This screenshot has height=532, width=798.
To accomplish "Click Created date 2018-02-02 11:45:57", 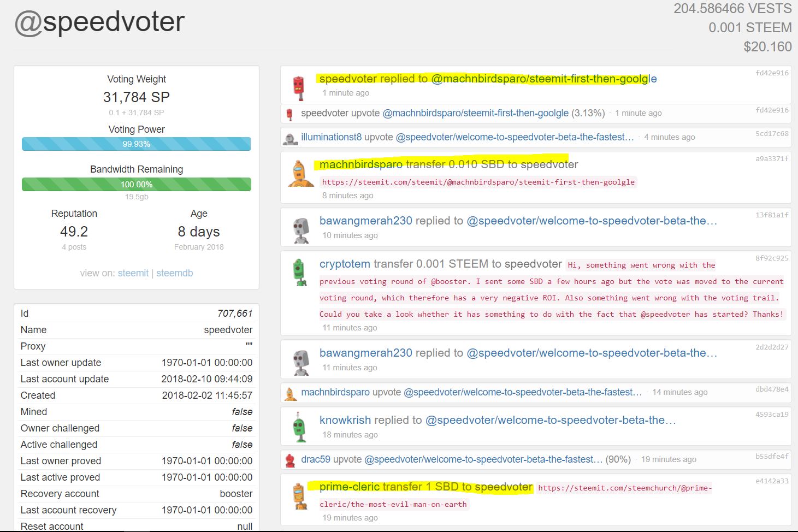I will click(x=207, y=395).
